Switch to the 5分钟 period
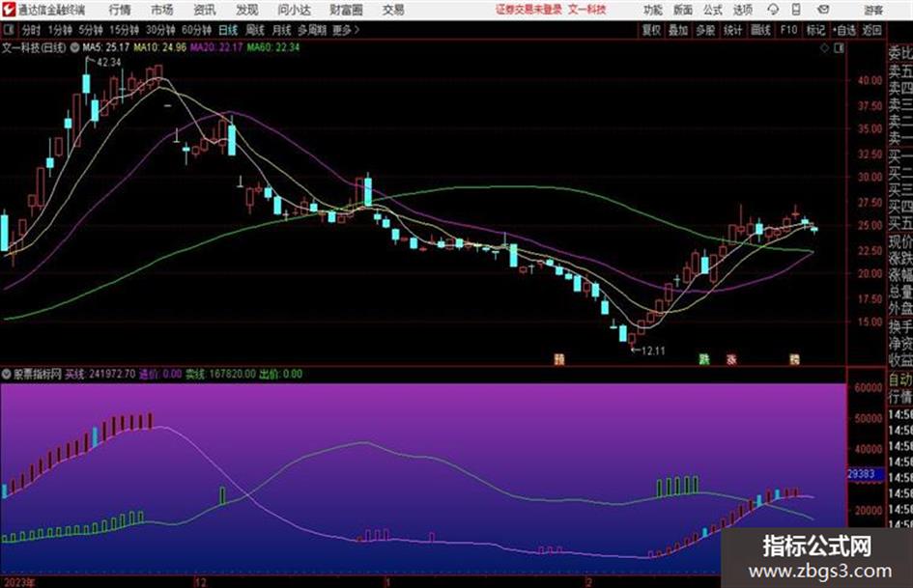Screen dimensions: 913x588 click(x=90, y=30)
